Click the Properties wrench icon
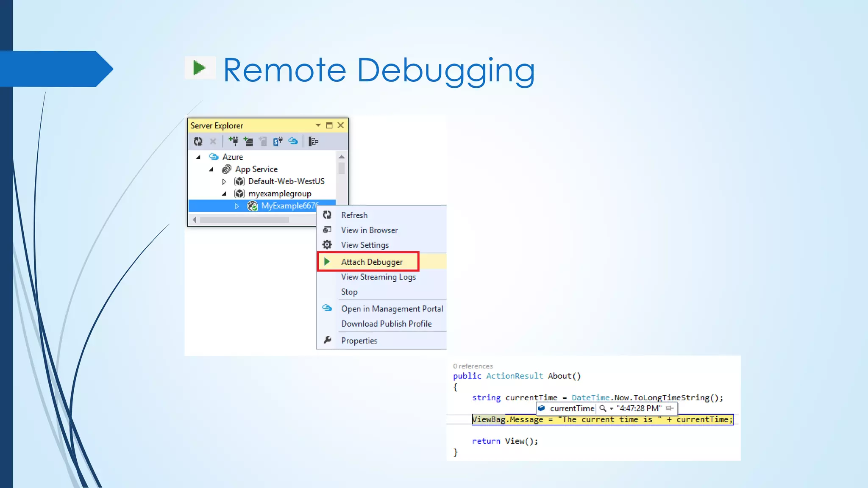868x488 pixels. click(x=327, y=340)
